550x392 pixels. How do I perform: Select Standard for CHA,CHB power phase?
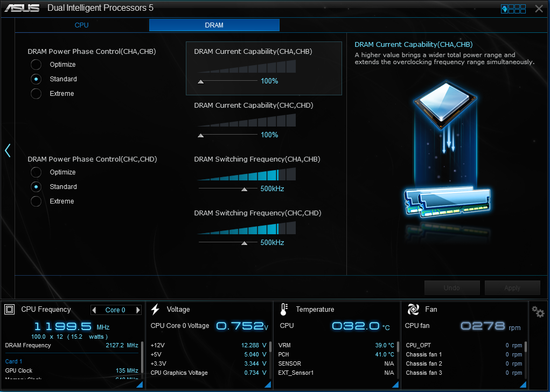tap(36, 79)
